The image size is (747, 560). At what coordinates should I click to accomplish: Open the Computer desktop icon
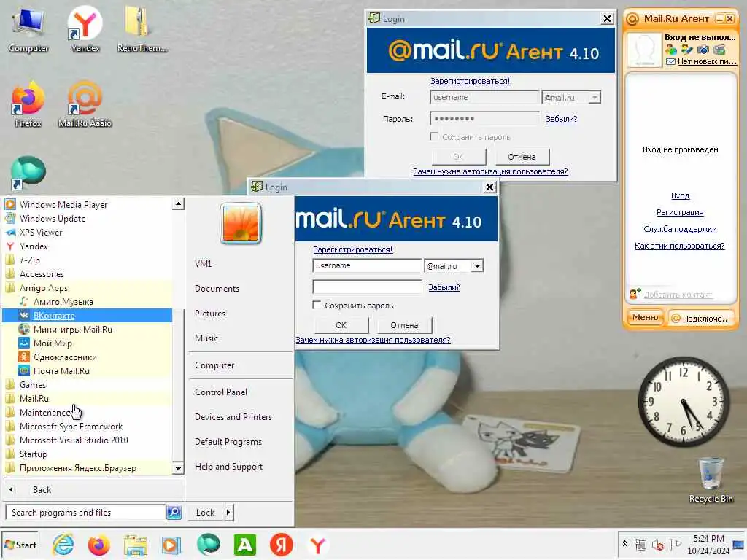[28, 30]
